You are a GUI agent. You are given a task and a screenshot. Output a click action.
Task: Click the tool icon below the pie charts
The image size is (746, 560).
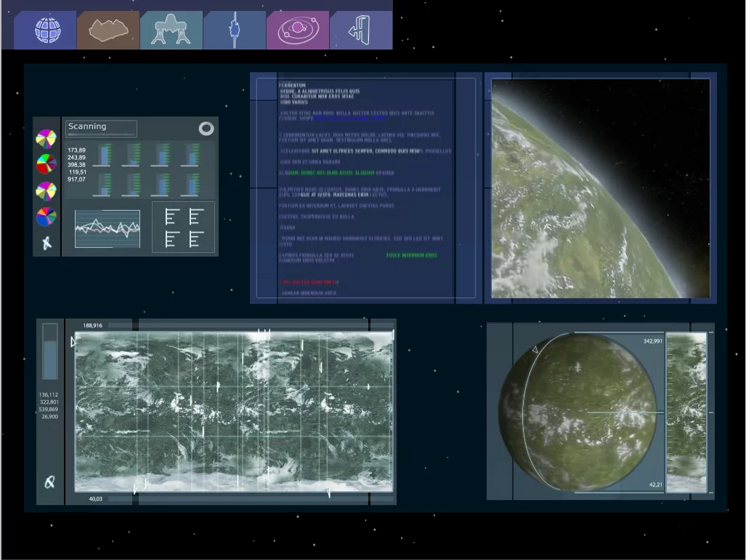tap(46, 243)
